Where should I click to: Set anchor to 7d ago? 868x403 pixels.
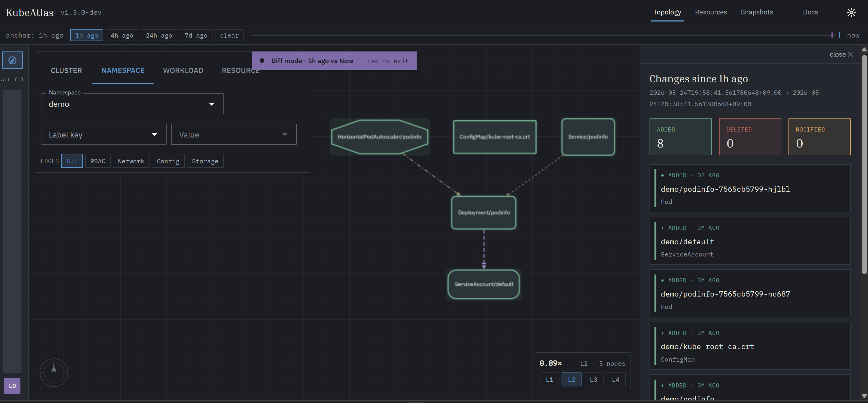point(196,35)
